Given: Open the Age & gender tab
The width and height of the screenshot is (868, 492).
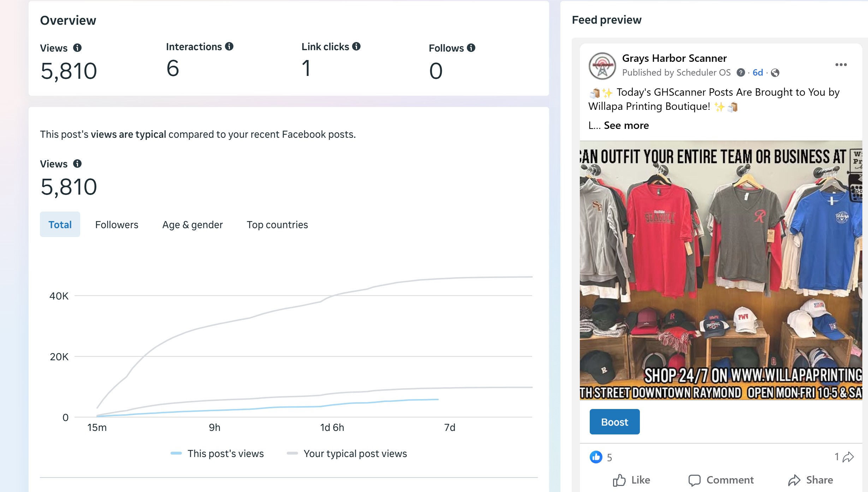Looking at the screenshot, I should click(x=192, y=225).
